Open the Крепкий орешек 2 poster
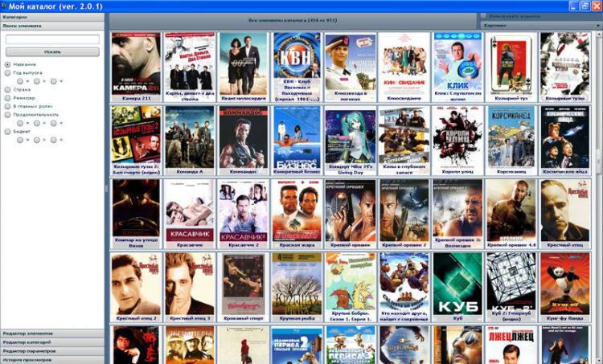 coord(404,211)
